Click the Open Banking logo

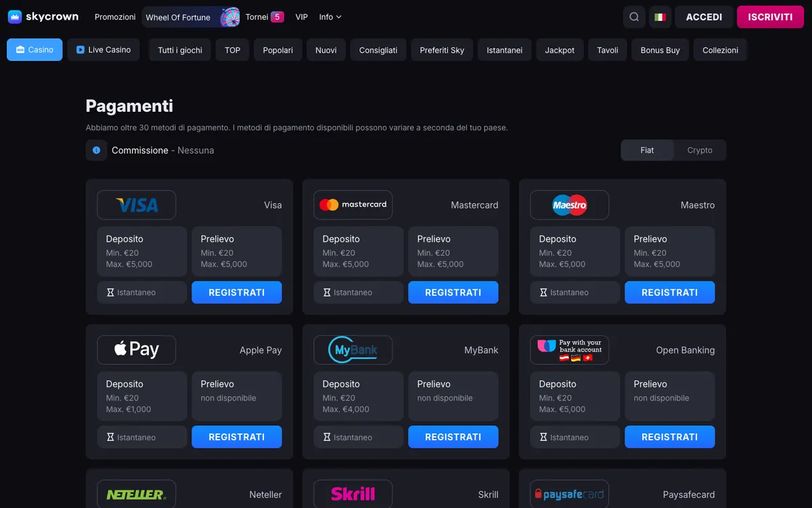pyautogui.click(x=570, y=350)
